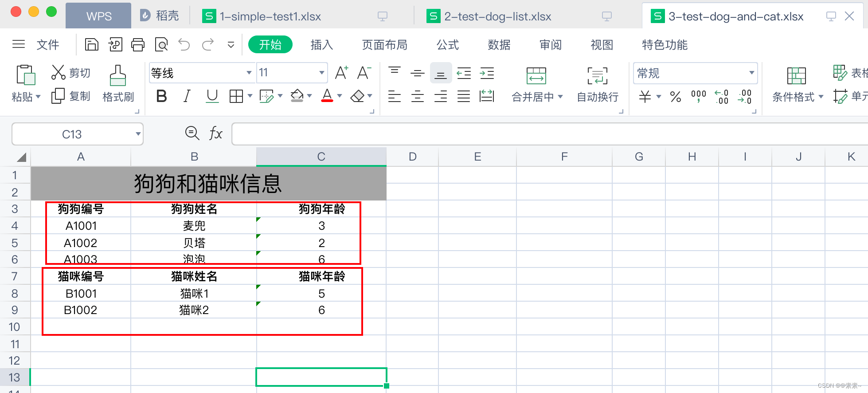Click the Save icon in quick toolbar
Screen dimensions: 868x393
pyautogui.click(x=92, y=45)
